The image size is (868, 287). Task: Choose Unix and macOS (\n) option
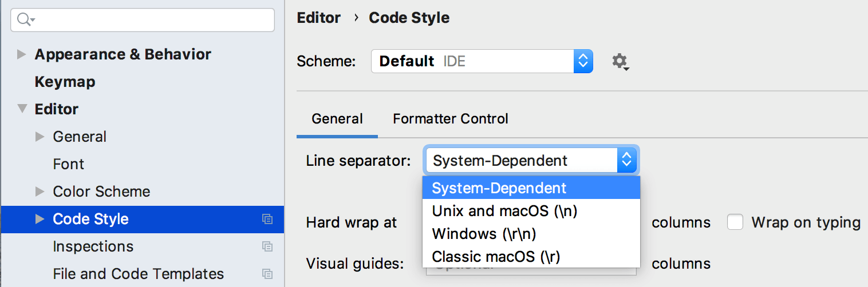click(504, 211)
